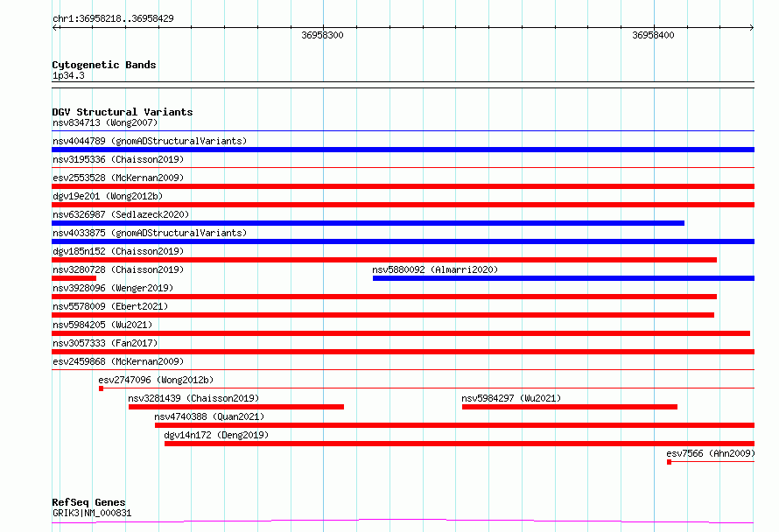Select the blue bar under nsv5880092 (Almarri2020)
Image resolution: width=779 pixels, height=532 pixels.
pos(564,278)
